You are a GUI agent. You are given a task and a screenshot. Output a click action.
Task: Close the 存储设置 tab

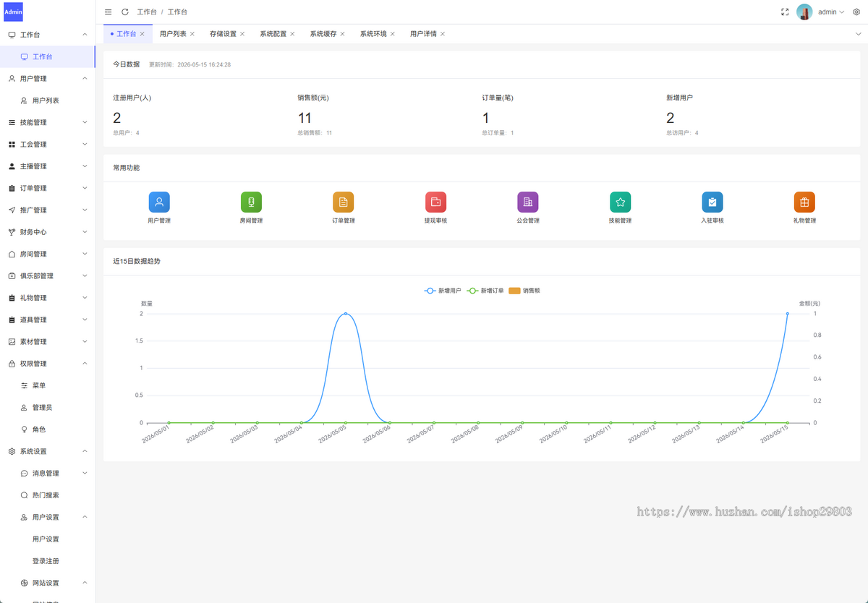(242, 34)
